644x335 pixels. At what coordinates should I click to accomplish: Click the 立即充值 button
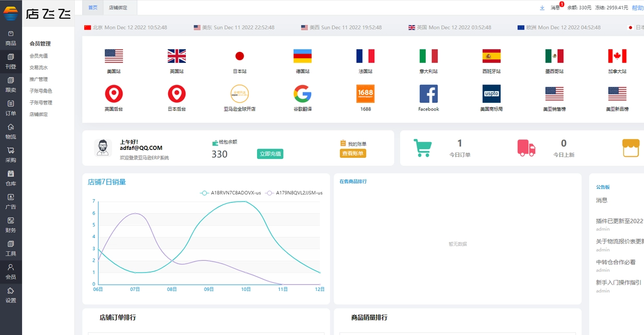point(270,154)
